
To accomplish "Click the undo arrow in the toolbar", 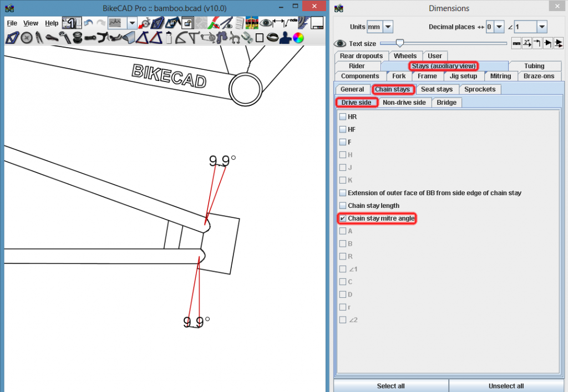I will 88,23.
